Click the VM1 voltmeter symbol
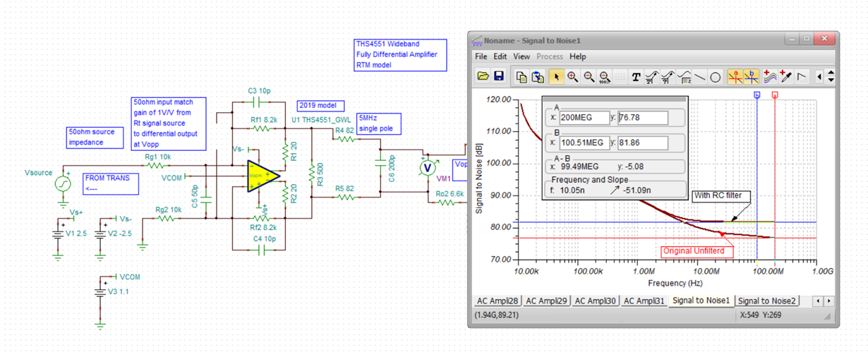This screenshot has height=352, width=868. point(427,169)
